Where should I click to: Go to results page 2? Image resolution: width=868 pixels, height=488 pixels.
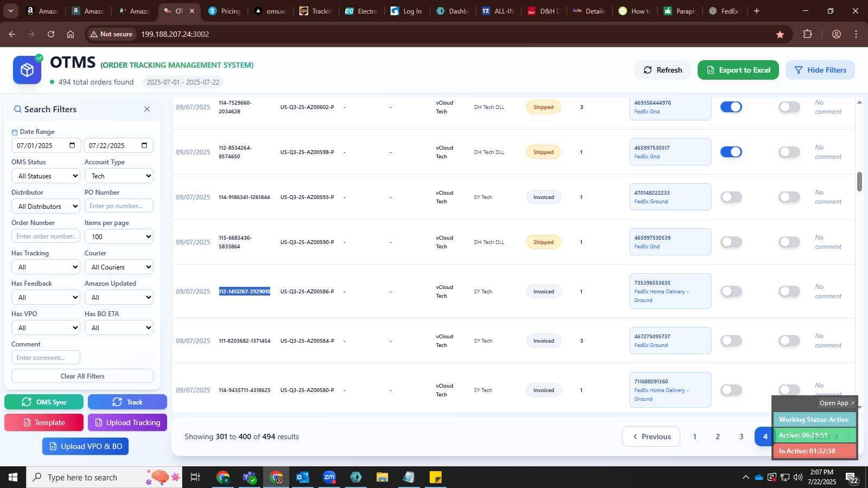tap(718, 436)
